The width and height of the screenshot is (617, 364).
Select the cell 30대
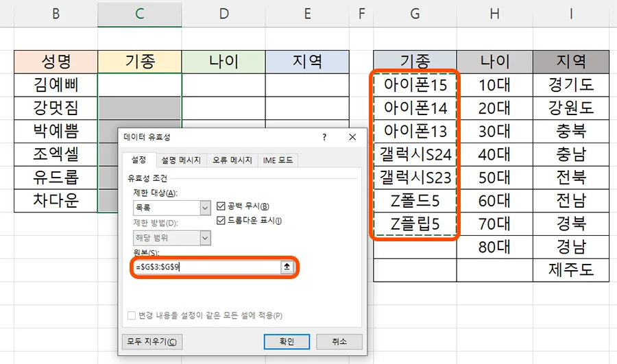494,132
